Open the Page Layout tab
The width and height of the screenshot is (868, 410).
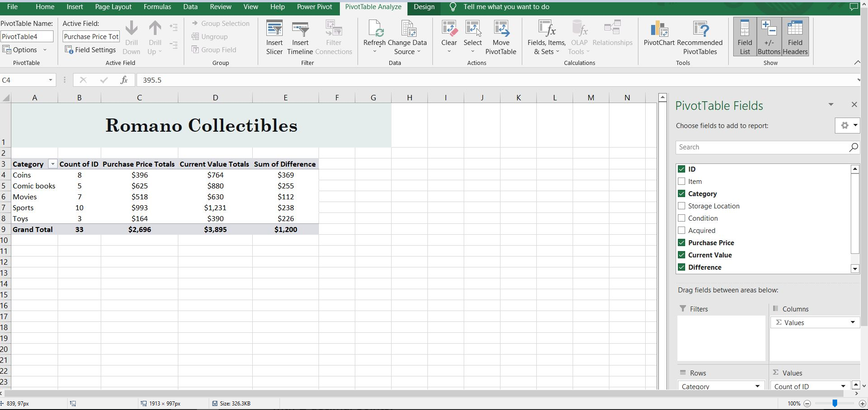pos(113,7)
